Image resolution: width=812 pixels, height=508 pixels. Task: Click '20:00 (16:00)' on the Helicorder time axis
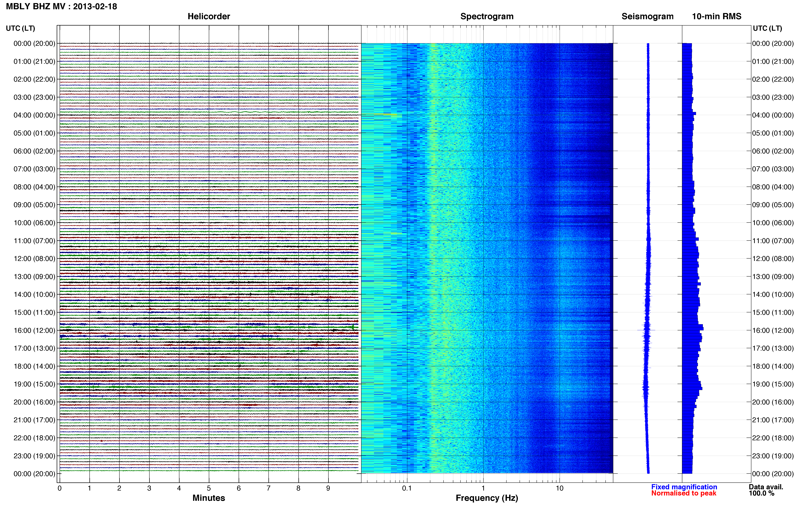click(35, 402)
